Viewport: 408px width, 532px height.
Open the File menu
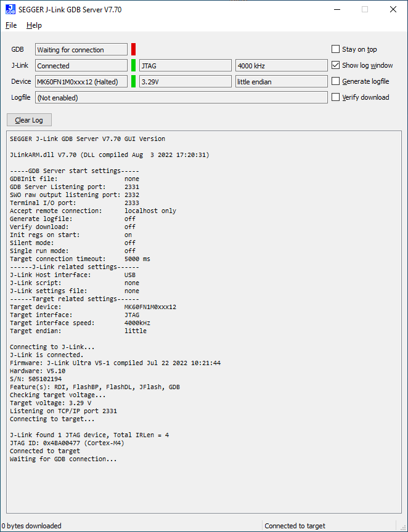pos(10,25)
